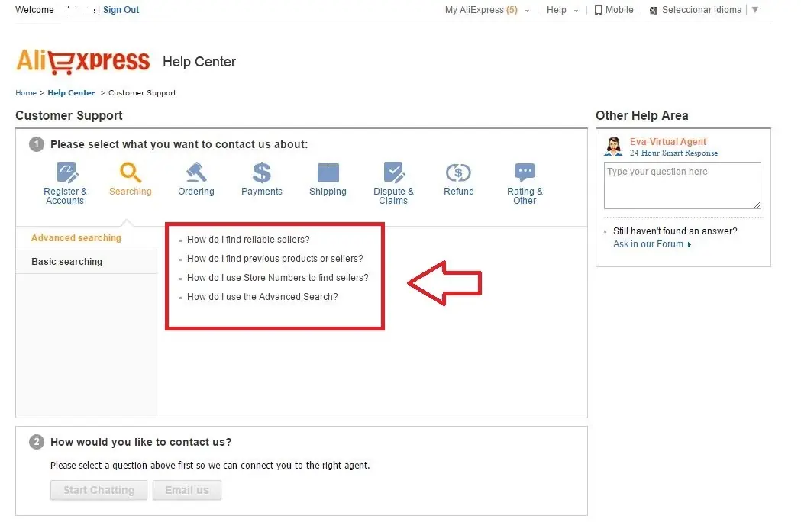This screenshot has width=801, height=532.
Task: Click the Register & Accounts label
Action: pyautogui.click(x=65, y=196)
